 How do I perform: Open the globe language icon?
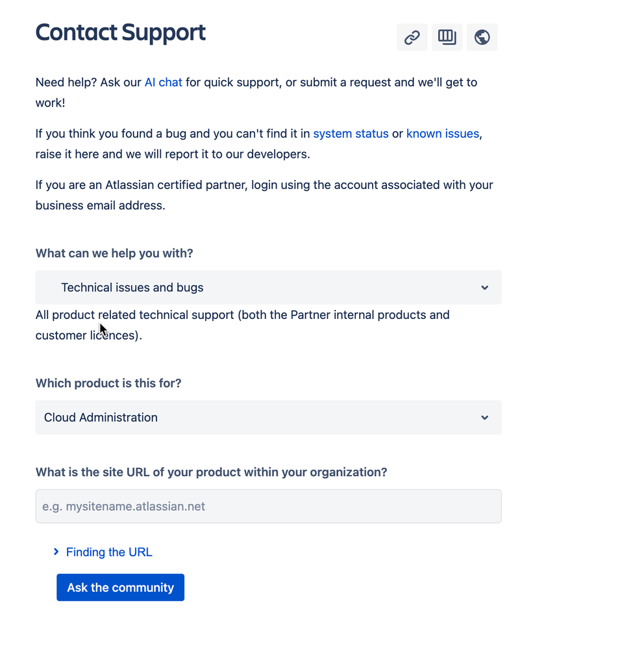(482, 37)
